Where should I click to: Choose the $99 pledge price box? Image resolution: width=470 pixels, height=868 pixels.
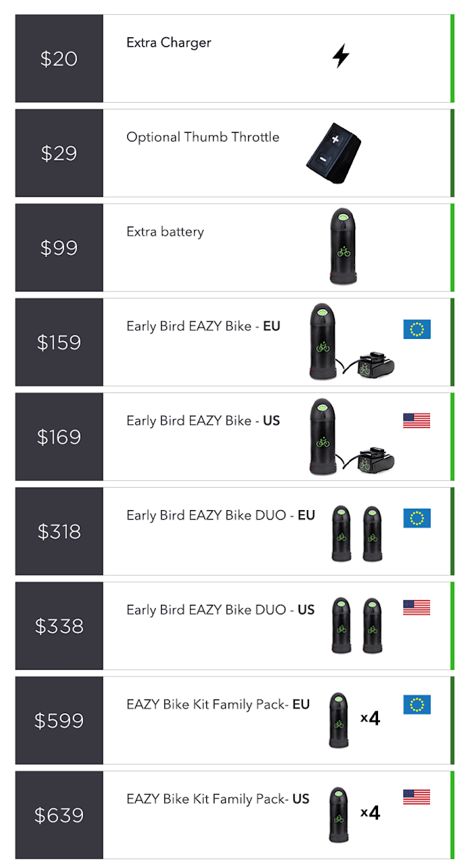(60, 248)
